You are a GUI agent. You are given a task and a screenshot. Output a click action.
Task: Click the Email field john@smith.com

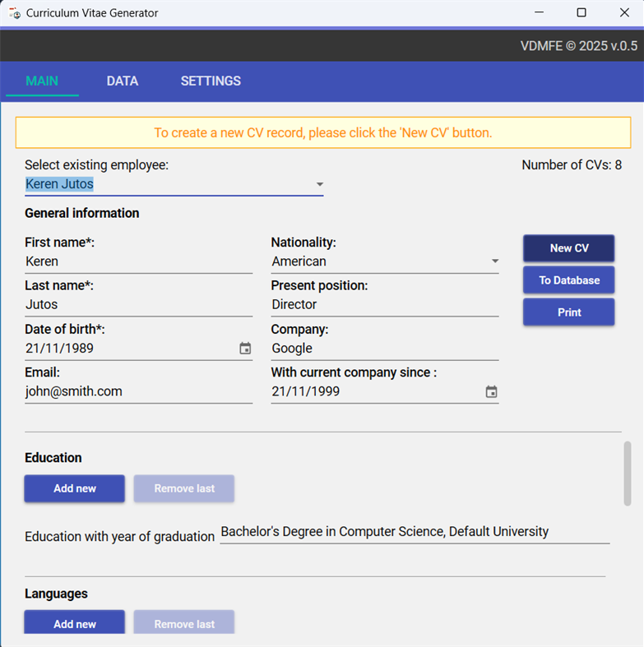pyautogui.click(x=139, y=391)
